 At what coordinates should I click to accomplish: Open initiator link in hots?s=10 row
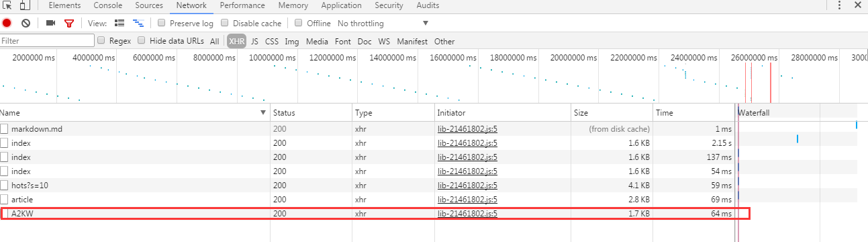[467, 185]
